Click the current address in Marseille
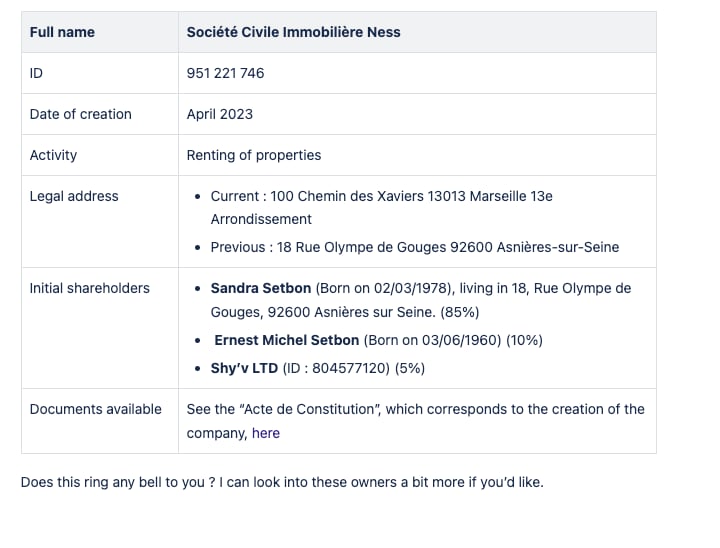720x548 pixels. tap(382, 208)
